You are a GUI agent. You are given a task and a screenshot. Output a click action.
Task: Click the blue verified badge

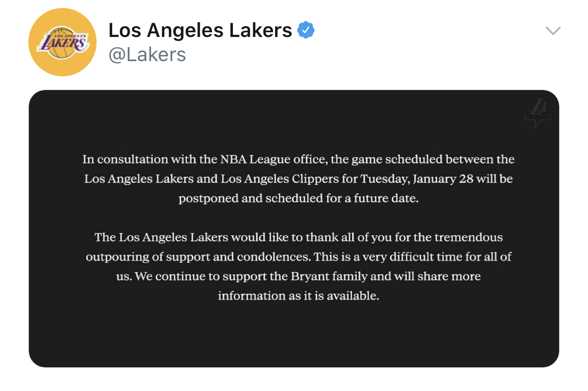coord(306,31)
